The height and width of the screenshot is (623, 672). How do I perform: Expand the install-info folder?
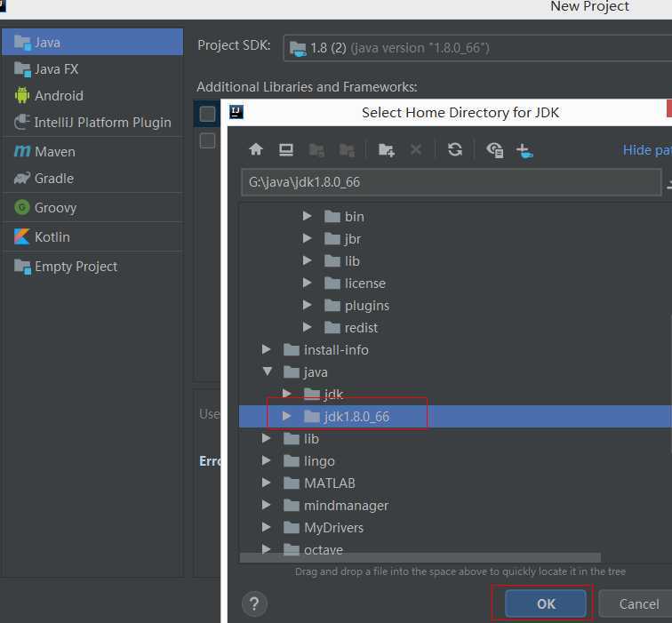pos(266,349)
